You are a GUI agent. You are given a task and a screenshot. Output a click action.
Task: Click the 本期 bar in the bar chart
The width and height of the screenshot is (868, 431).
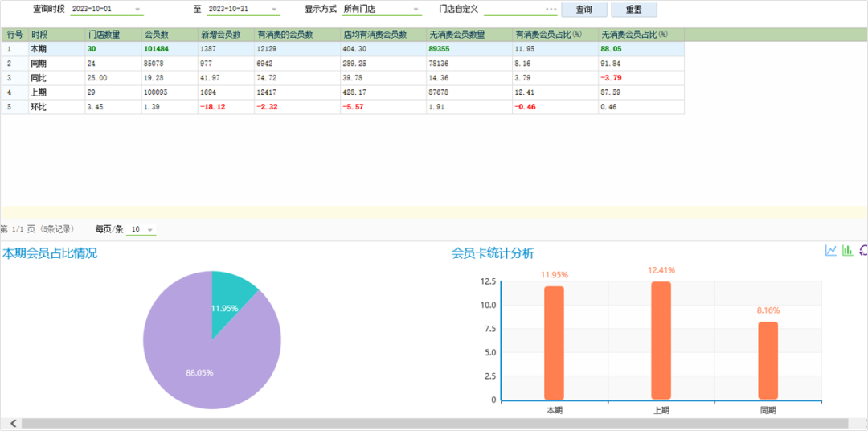[554, 343]
